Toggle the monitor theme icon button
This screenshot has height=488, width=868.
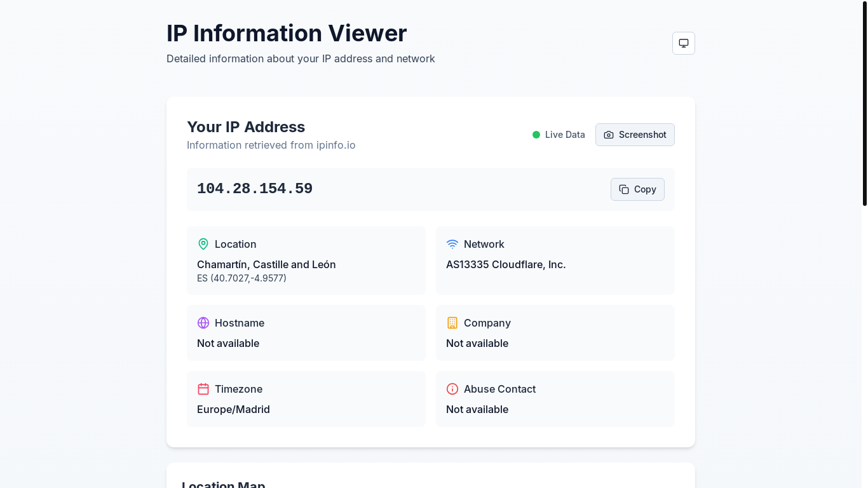684,43
